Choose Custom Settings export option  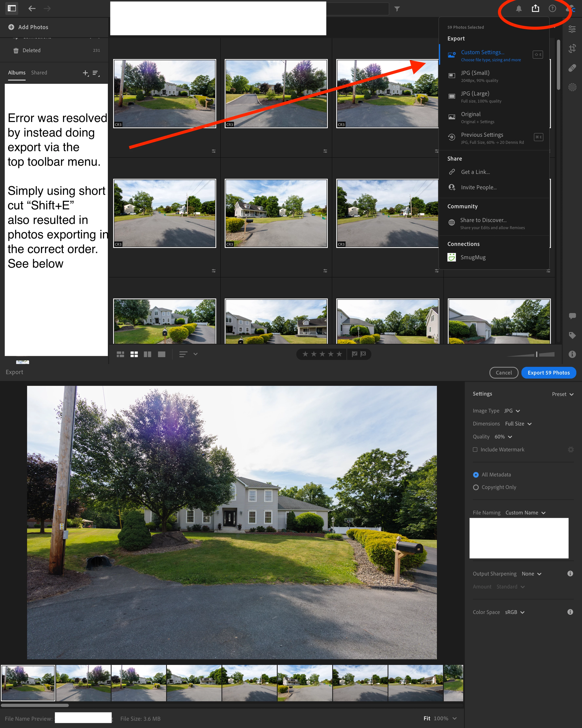point(482,52)
